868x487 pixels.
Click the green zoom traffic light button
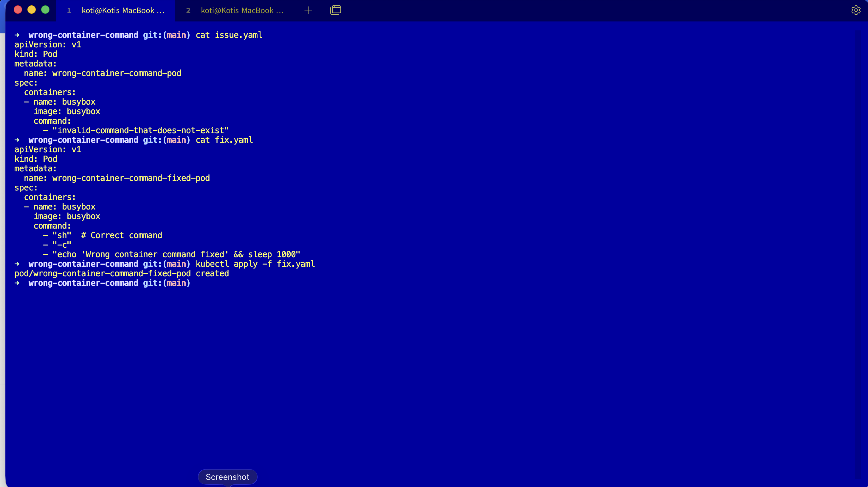(45, 10)
